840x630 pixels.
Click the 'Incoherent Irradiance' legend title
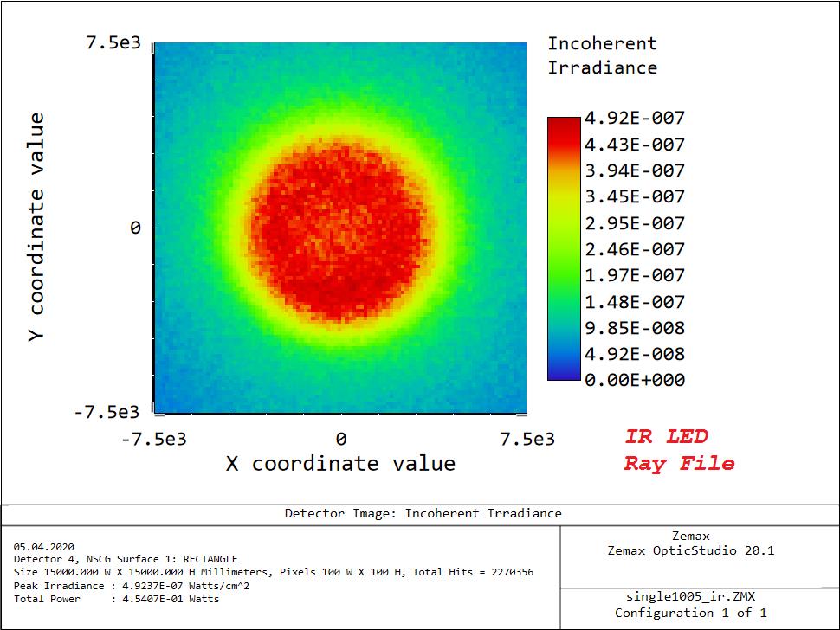pos(602,55)
